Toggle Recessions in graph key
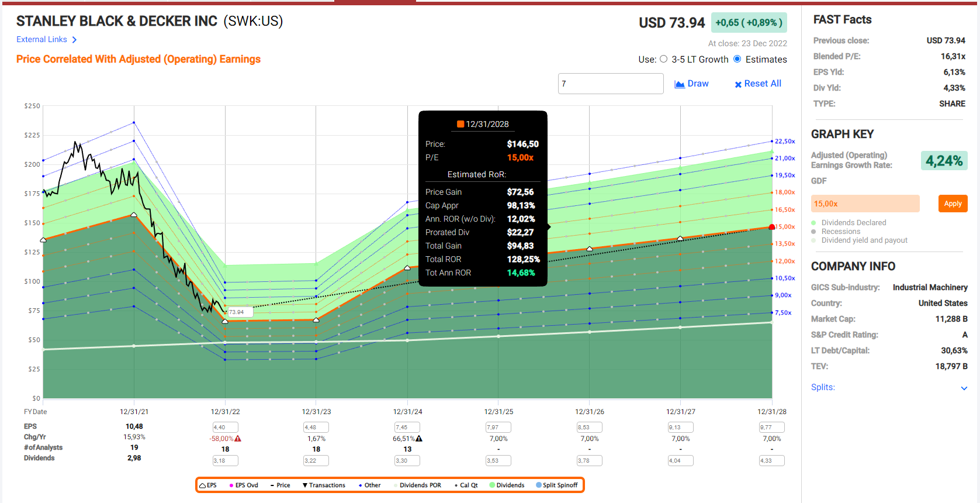Image resolution: width=980 pixels, height=503 pixels. click(813, 232)
